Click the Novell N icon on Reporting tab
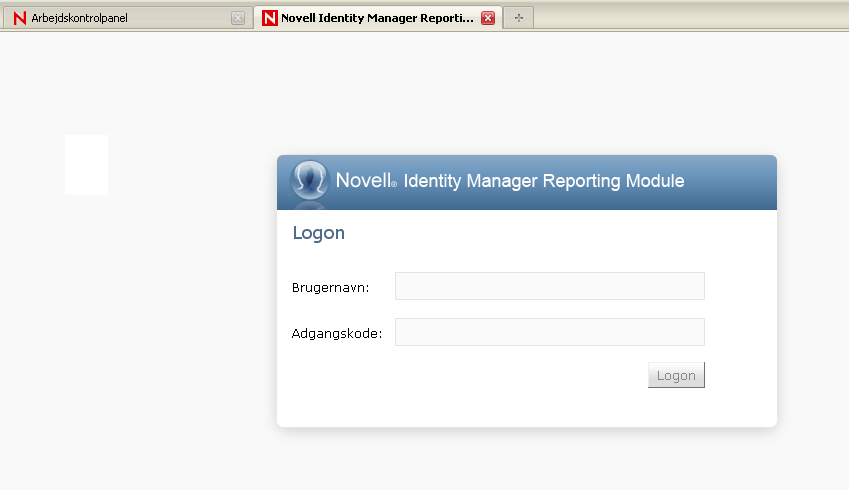The height and width of the screenshot is (490, 849). pos(270,18)
